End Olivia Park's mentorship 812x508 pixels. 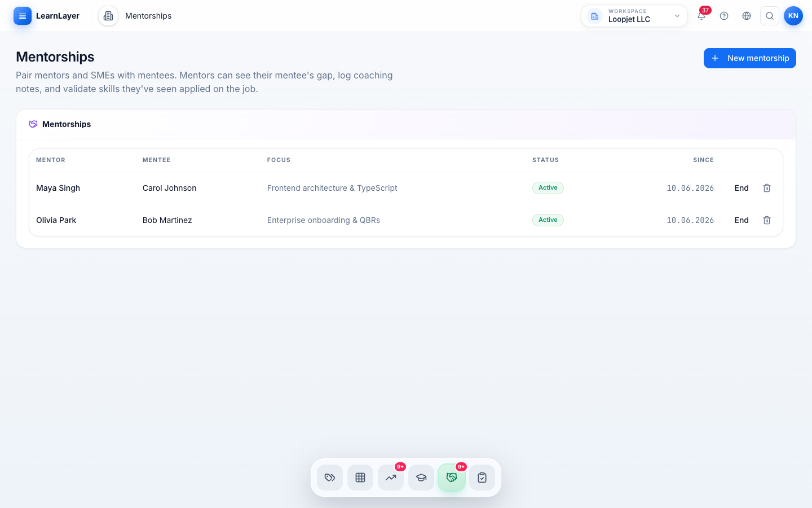pyautogui.click(x=742, y=220)
